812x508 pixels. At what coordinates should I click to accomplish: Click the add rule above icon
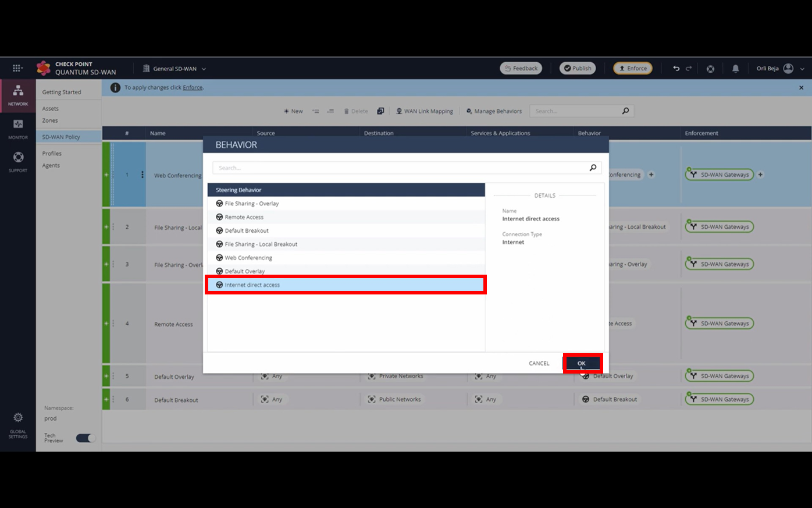315,111
